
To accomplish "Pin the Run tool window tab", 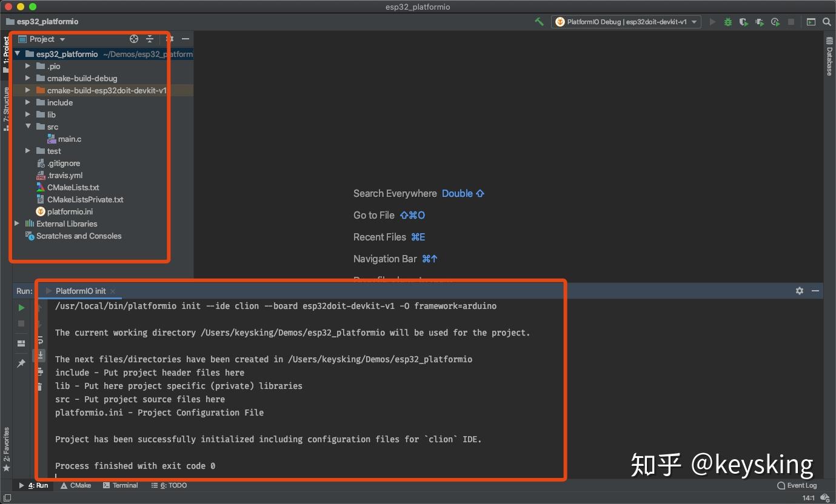I will tap(22, 362).
